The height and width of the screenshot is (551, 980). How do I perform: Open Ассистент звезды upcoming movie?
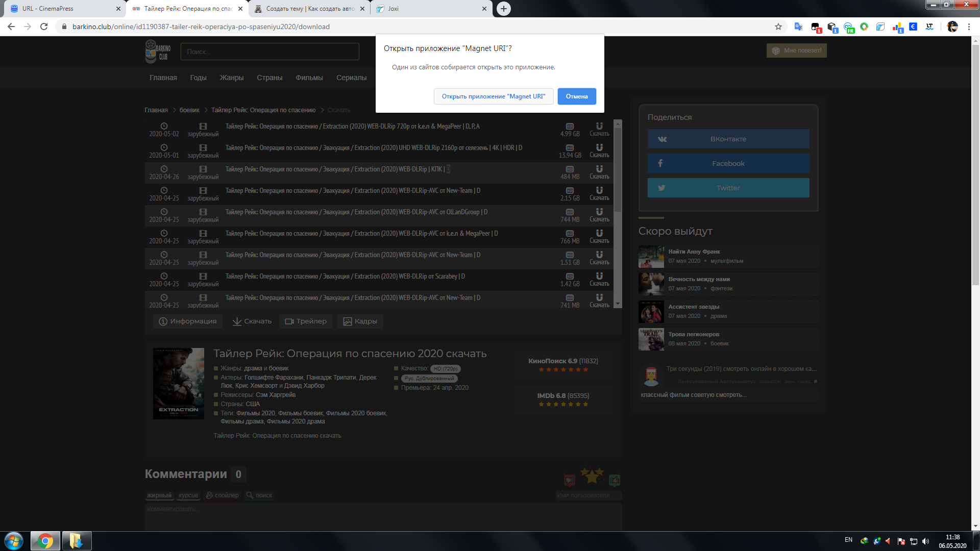[728, 311]
